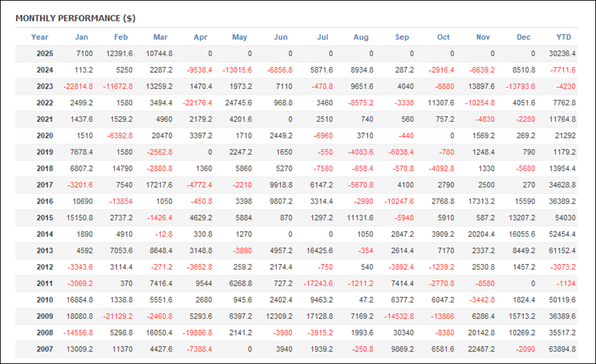Select the 2014 year row label
The image size is (596, 364).
pos(45,234)
